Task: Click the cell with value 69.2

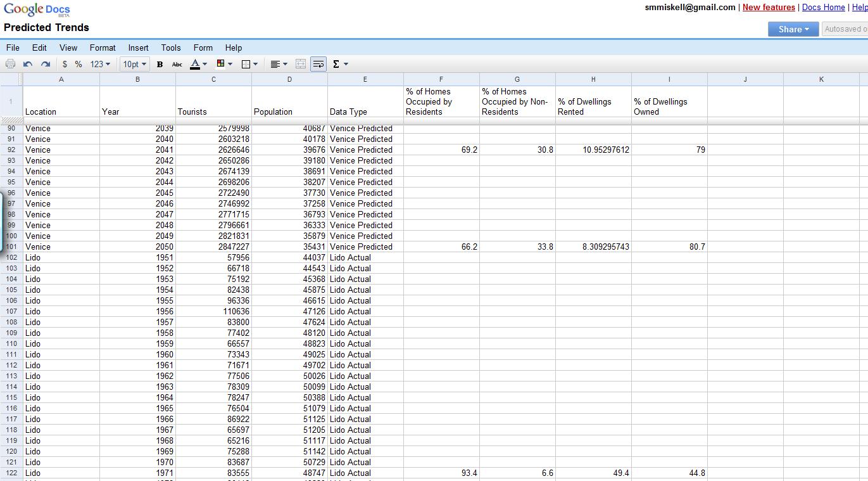Action: (441, 150)
